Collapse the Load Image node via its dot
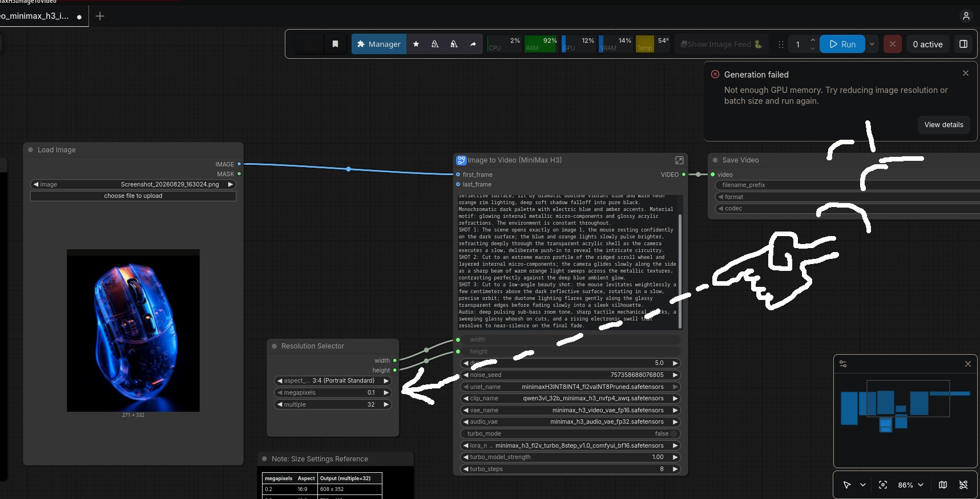Image resolution: width=980 pixels, height=499 pixels. click(x=30, y=150)
